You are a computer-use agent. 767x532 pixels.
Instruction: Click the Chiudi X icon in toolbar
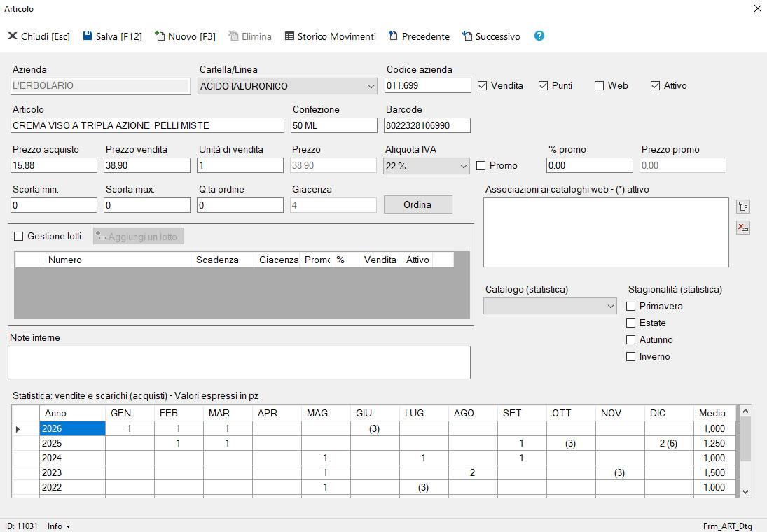[x=12, y=36]
